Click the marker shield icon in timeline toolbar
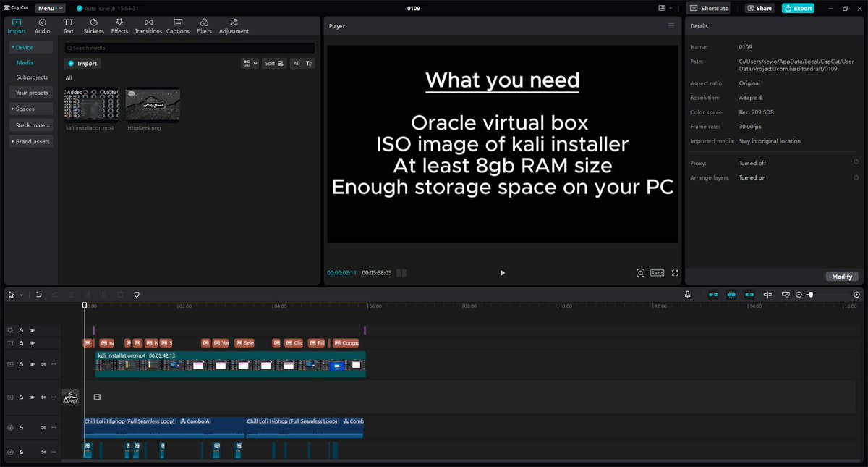This screenshot has width=868, height=467. 137,295
